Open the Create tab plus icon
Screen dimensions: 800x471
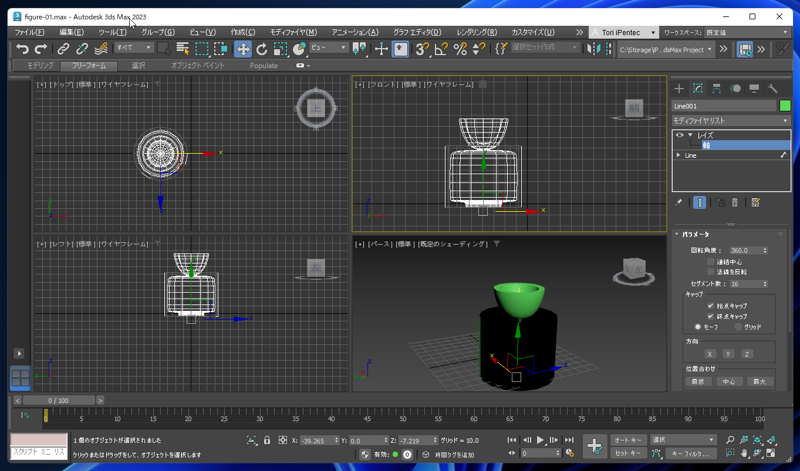point(679,88)
